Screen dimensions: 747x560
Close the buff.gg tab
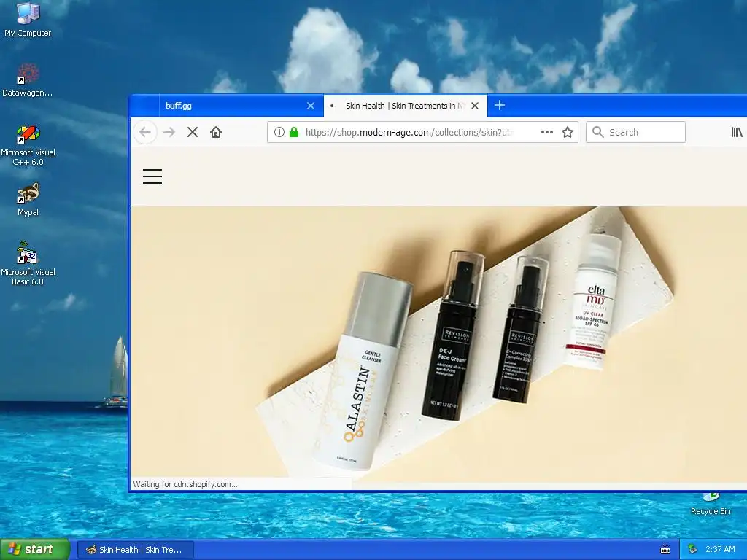[x=311, y=106]
